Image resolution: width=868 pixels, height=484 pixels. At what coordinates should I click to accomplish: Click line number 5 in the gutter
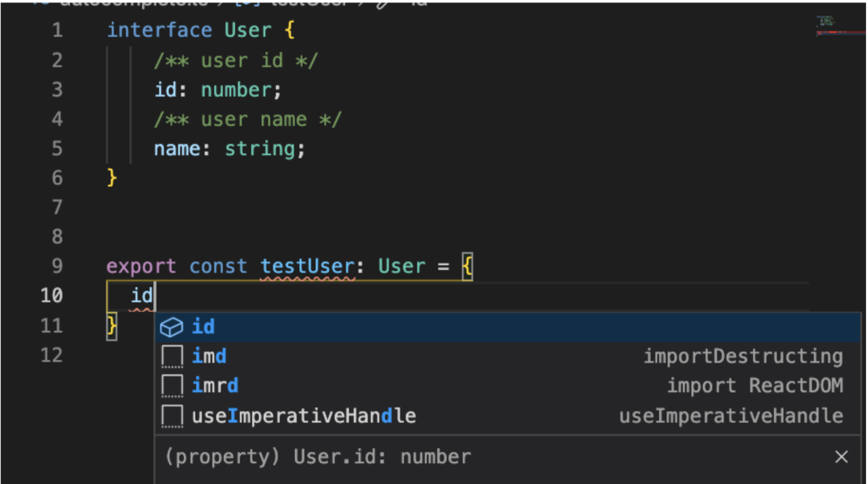[57, 148]
